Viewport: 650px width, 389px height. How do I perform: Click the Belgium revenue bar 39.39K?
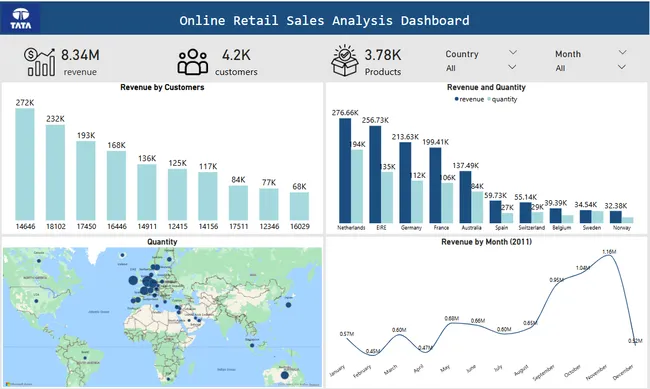pos(555,216)
